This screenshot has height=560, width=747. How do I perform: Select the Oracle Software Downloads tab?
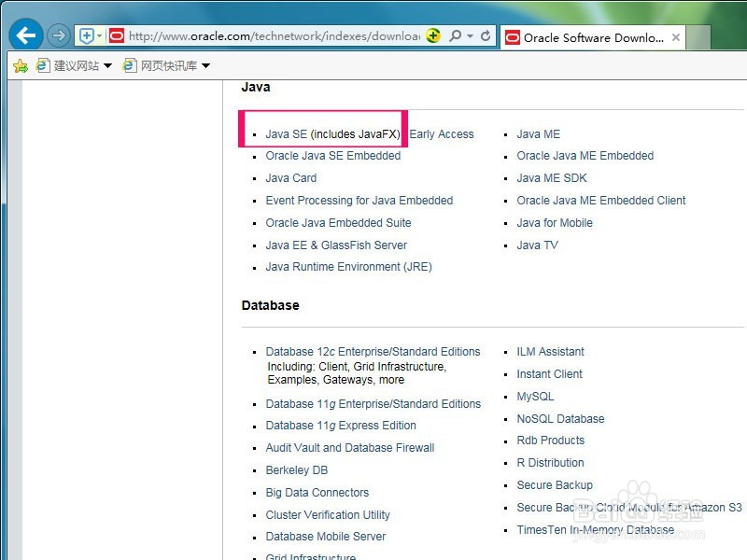592,37
